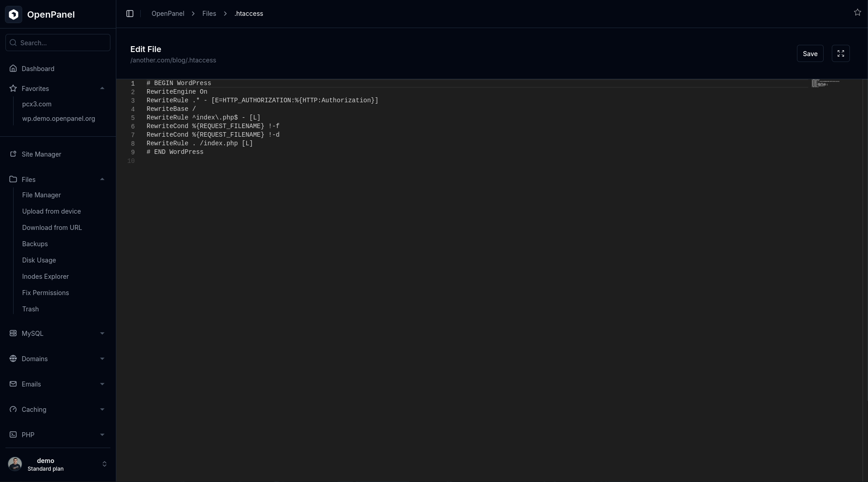Go to Files breadcrumb
868x482 pixels.
point(209,14)
